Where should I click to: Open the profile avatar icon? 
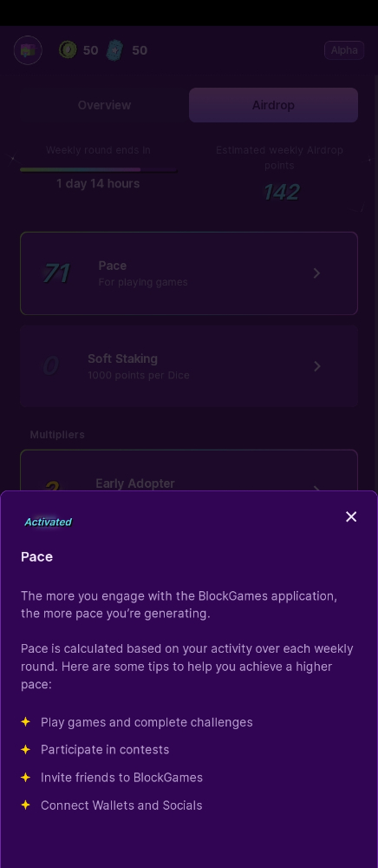pos(28,50)
